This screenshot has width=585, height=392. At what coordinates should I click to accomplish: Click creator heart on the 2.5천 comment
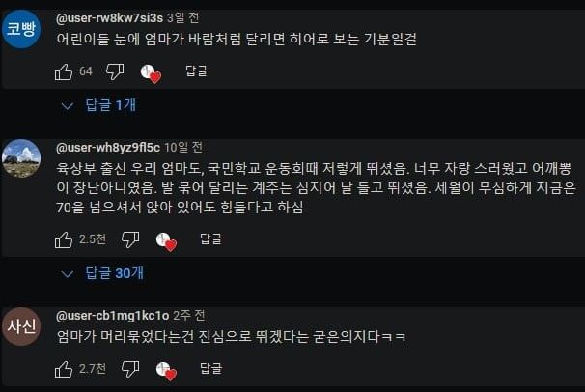[x=166, y=241]
